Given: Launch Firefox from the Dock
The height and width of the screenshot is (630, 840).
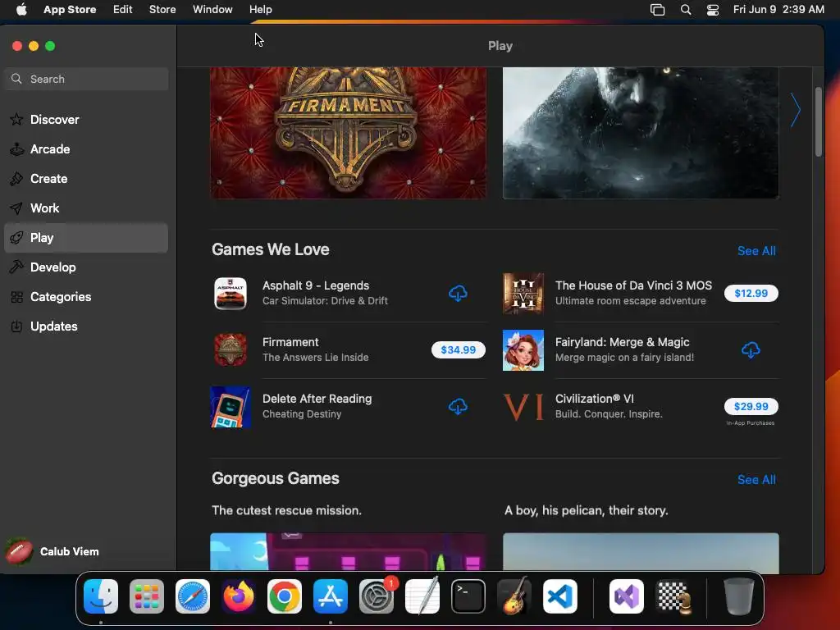Looking at the screenshot, I should click(x=239, y=596).
